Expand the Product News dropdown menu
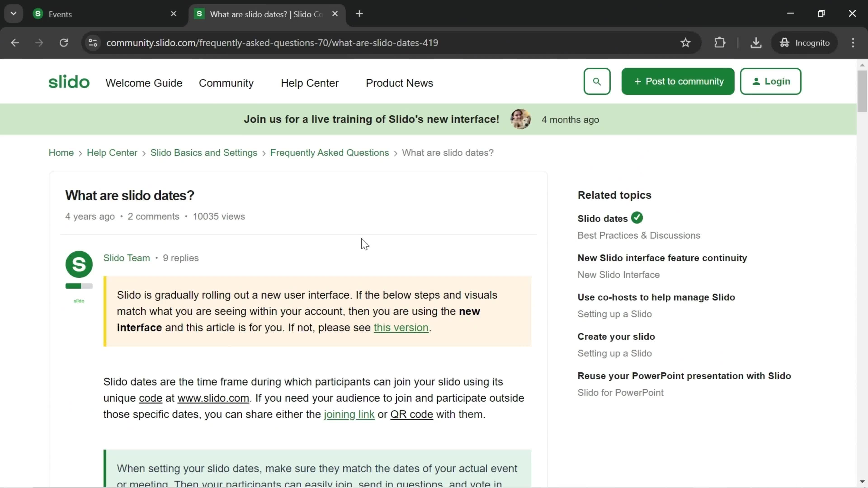This screenshot has width=868, height=488. coord(399,83)
